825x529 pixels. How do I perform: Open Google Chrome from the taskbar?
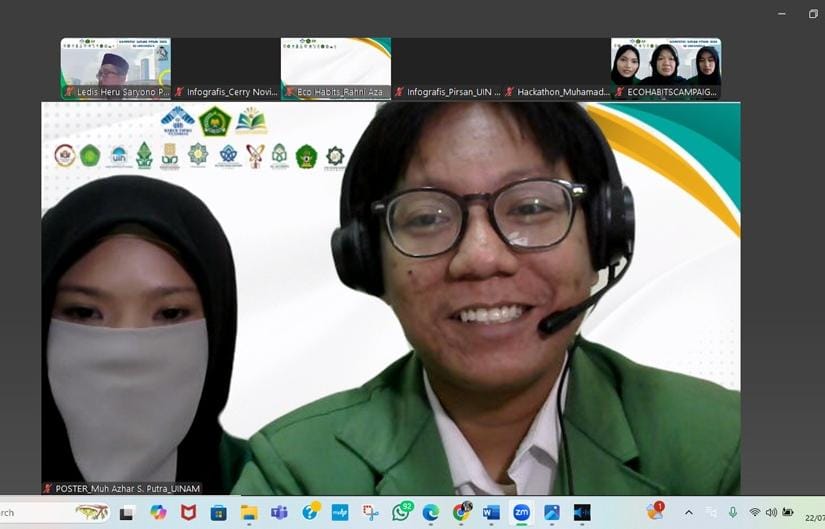click(x=461, y=513)
